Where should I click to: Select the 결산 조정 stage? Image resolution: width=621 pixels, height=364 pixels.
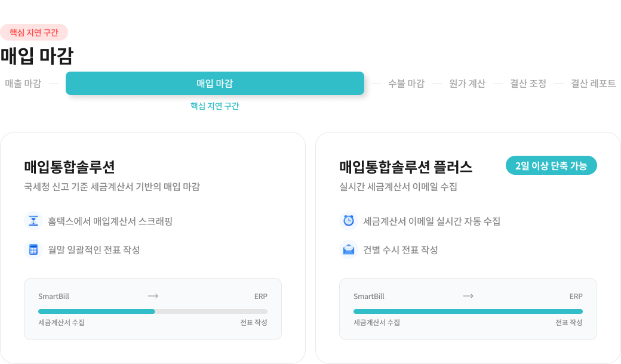(x=529, y=84)
